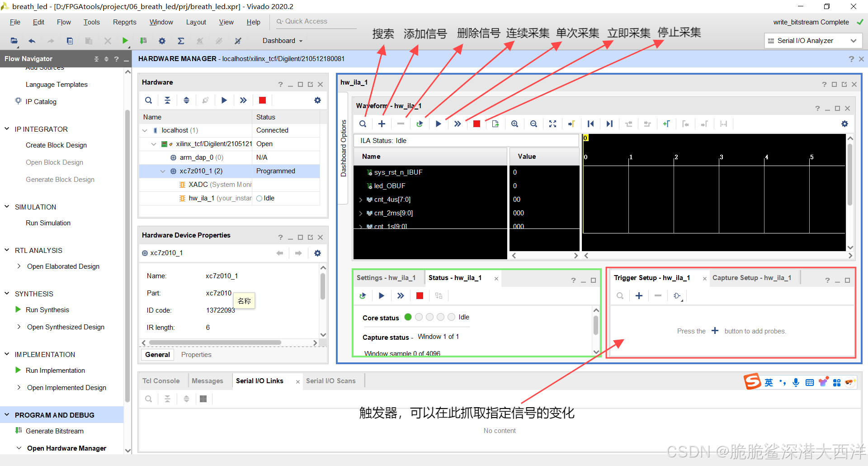
Task: Click the waveform horizontal scrollbar
Action: click(718, 256)
